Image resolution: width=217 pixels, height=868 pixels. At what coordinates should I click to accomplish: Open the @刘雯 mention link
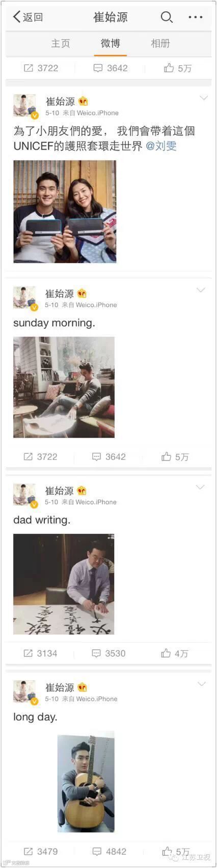coord(161,147)
